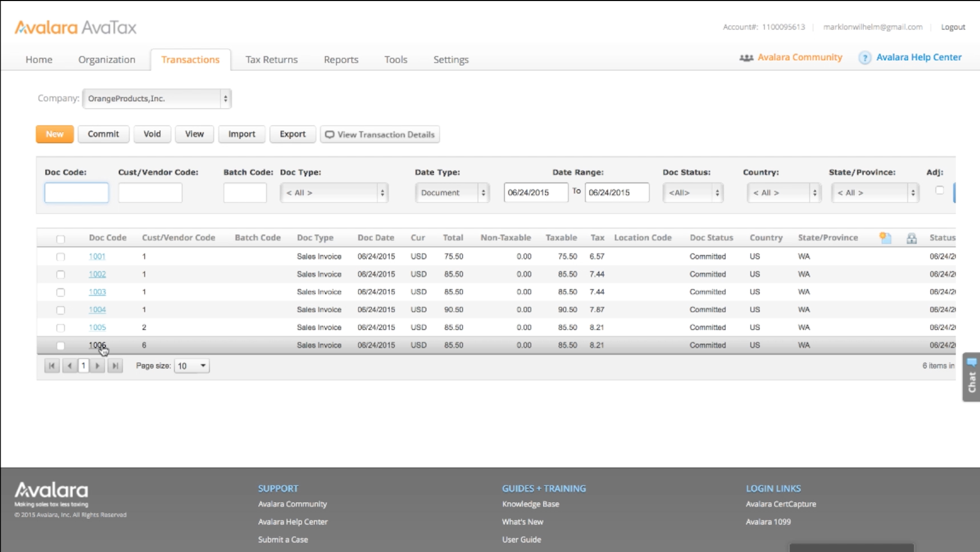Click the Commit button

pos(103,134)
